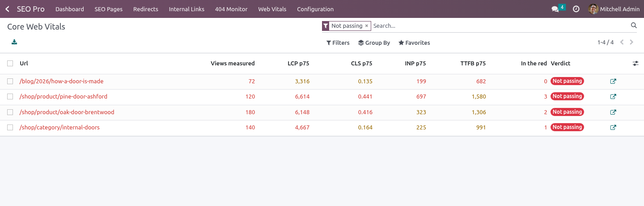Image resolution: width=644 pixels, height=206 pixels.
Task: Click the search input field
Action: point(500,26)
